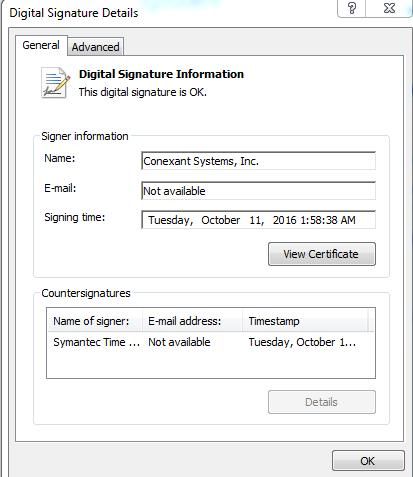Confirm with the OK button
The image size is (413, 477).
(368, 461)
